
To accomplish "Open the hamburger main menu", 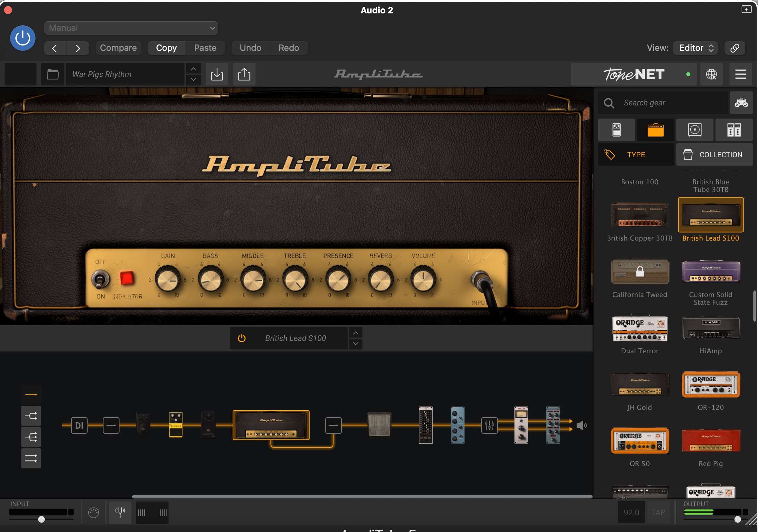I will tap(741, 74).
